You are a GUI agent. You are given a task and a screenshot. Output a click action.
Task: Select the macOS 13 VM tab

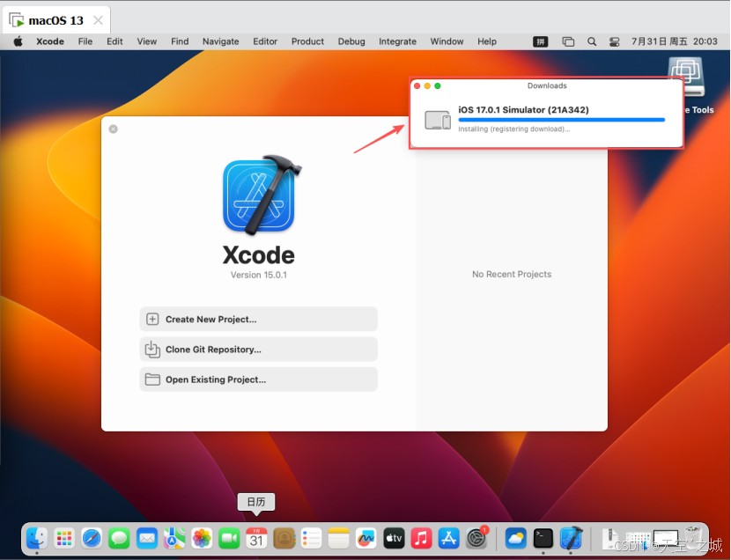pos(56,20)
